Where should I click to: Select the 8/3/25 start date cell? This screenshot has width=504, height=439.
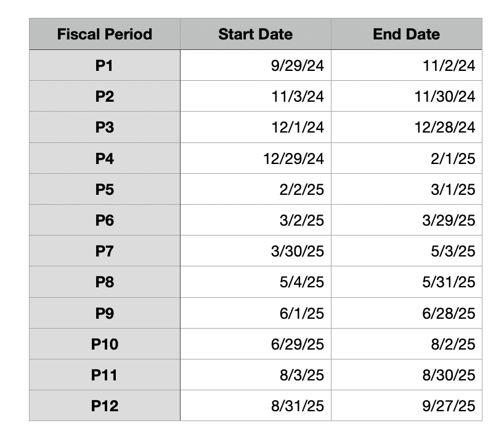pyautogui.click(x=256, y=375)
